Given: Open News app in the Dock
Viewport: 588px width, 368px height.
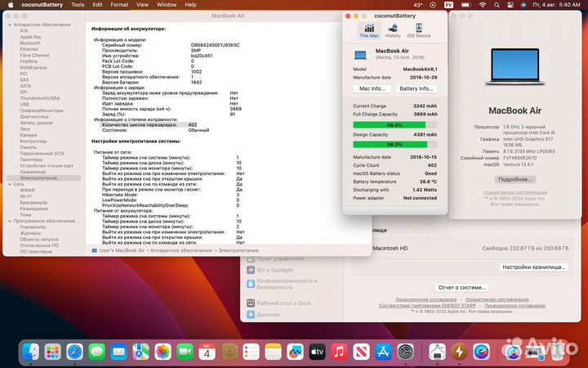Looking at the screenshot, I should point(361,352).
